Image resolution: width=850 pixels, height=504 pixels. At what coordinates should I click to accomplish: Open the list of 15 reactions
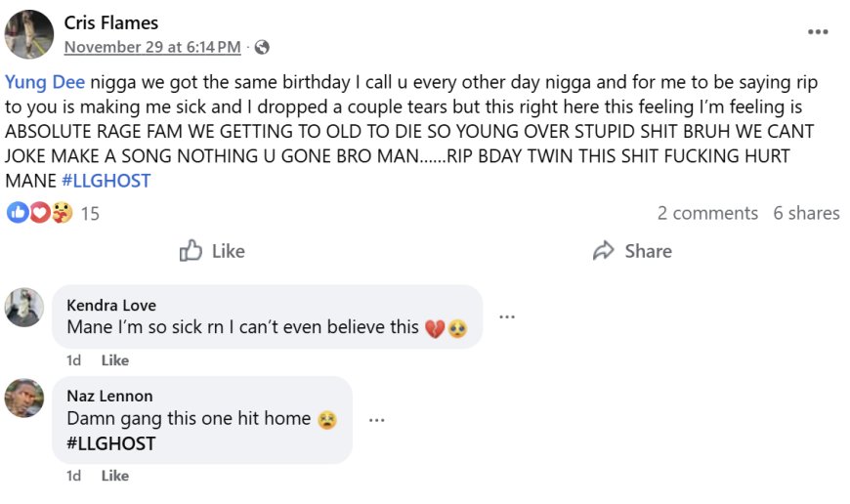pyautogui.click(x=90, y=213)
